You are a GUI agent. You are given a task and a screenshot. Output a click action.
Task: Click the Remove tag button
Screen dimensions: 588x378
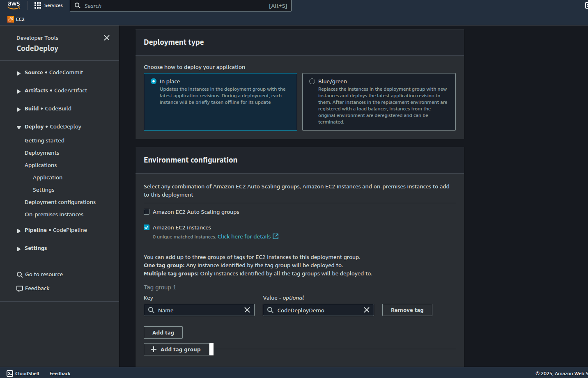407,310
